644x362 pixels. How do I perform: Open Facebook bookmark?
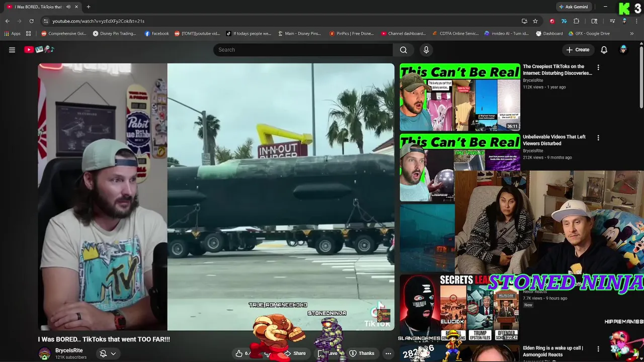point(156,34)
